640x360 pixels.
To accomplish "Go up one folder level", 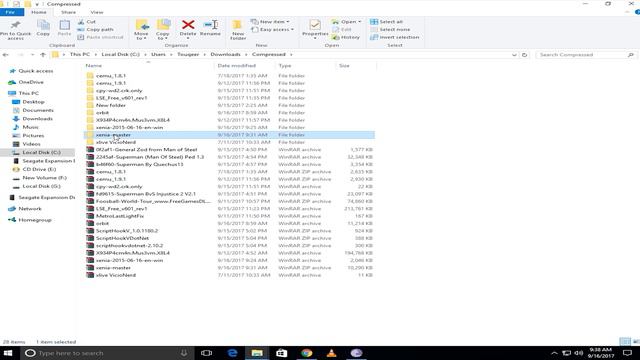I will (x=43, y=54).
